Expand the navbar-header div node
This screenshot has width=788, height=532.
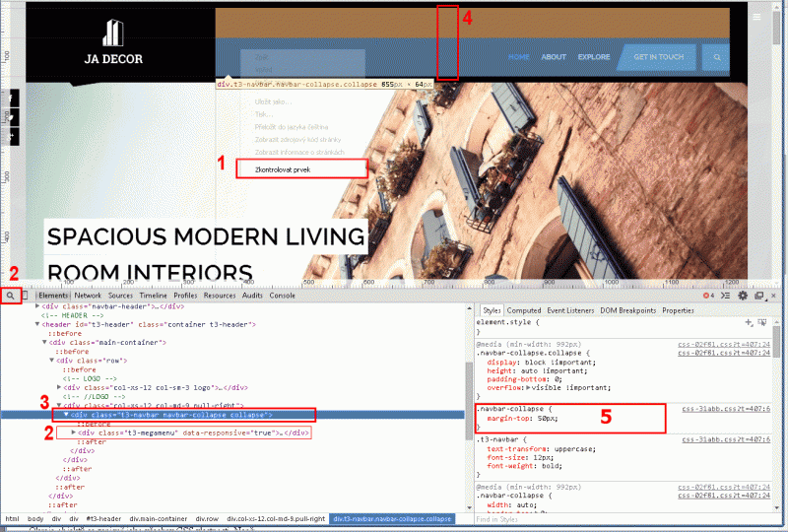point(37,306)
